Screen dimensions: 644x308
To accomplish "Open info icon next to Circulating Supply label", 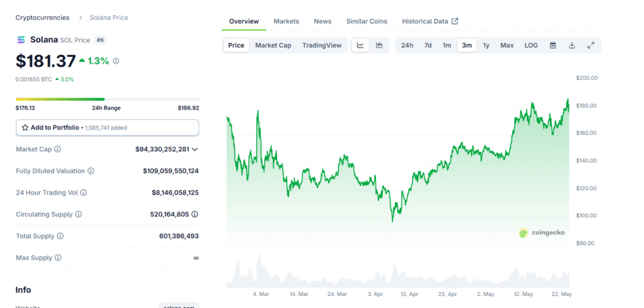I will (79, 214).
